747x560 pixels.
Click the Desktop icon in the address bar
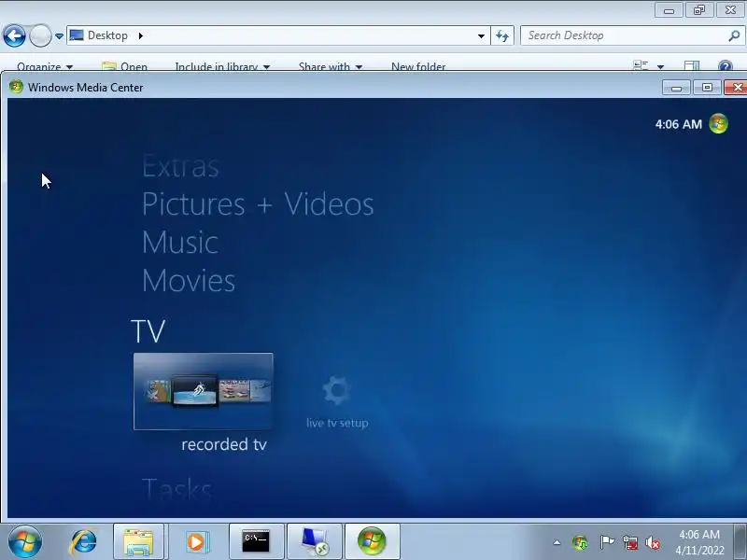point(77,35)
